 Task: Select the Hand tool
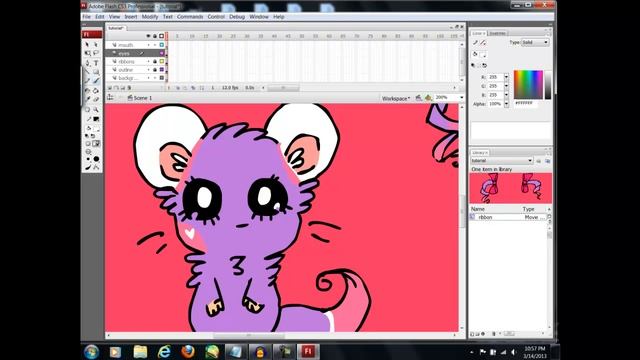tap(87, 109)
